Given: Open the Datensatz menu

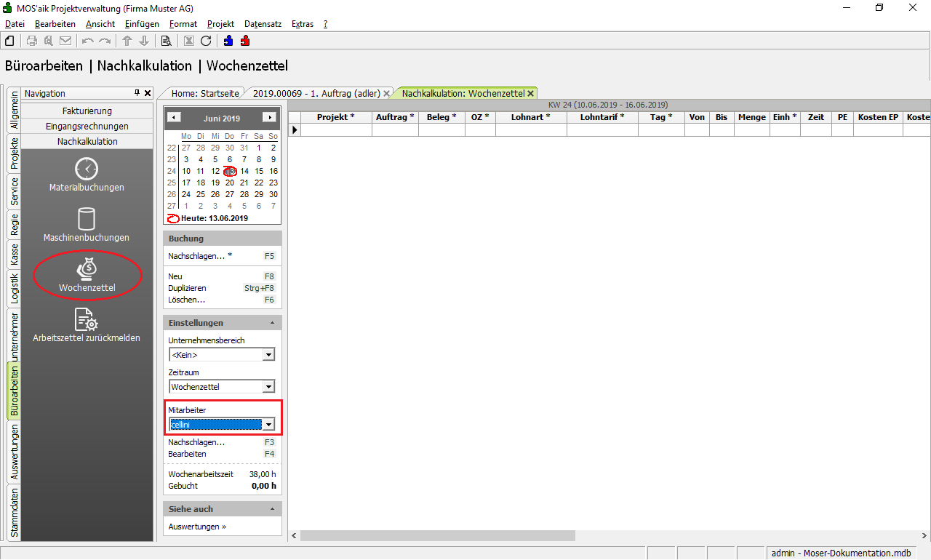Looking at the screenshot, I should click(x=263, y=24).
